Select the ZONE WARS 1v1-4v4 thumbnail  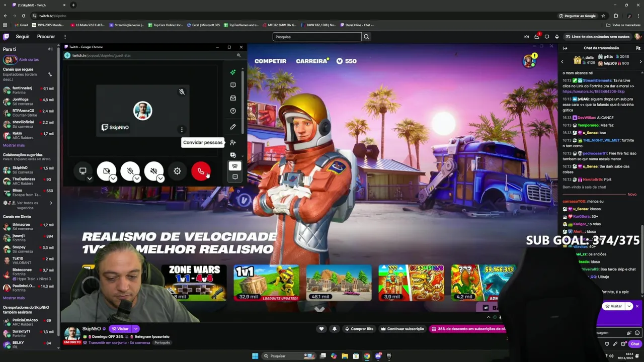[x=194, y=283]
